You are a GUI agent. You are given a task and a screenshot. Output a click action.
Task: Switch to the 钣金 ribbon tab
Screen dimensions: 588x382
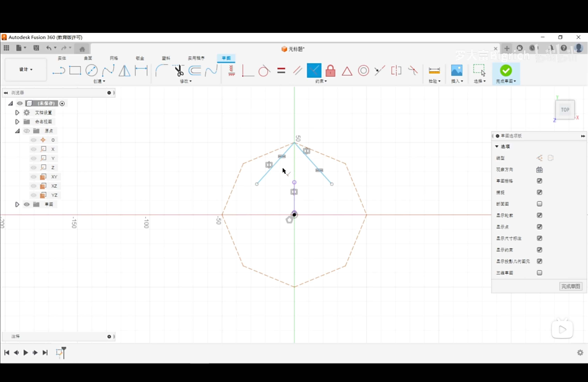140,58
